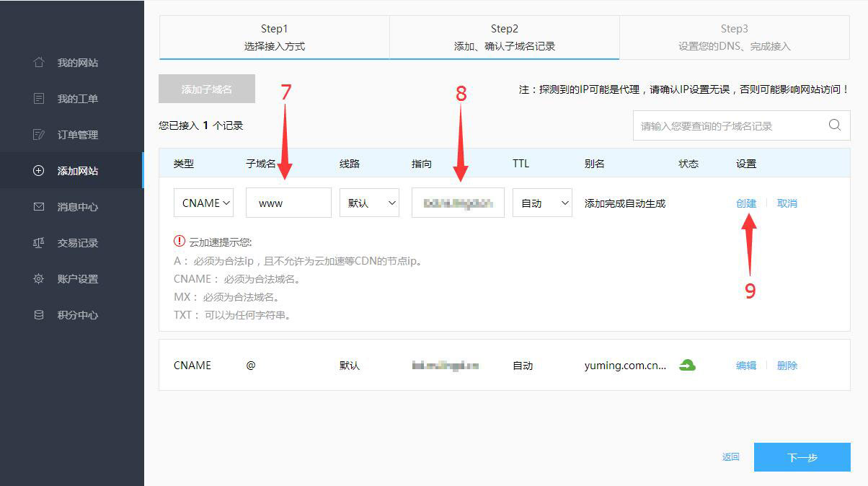
Task: Click the green cloud status icon
Action: pyautogui.click(x=687, y=366)
